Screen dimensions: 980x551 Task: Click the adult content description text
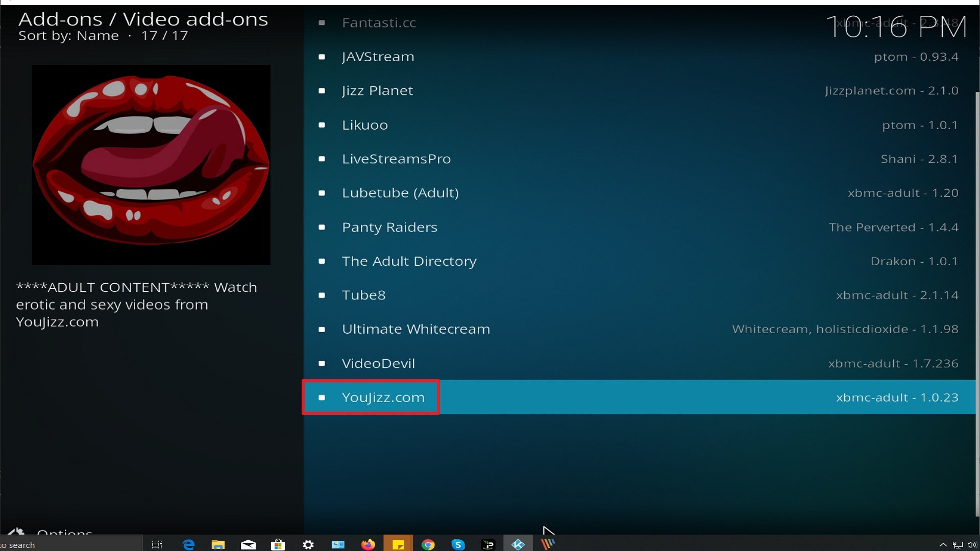tap(137, 305)
